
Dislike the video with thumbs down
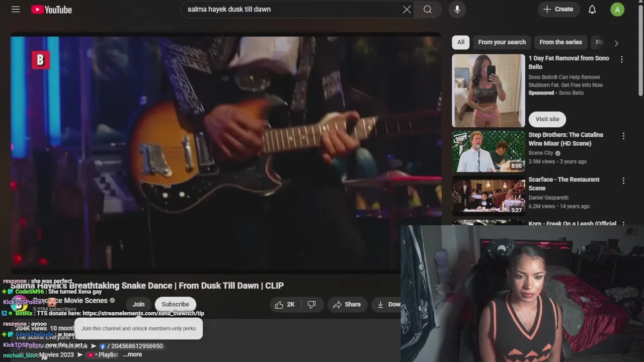point(312,304)
